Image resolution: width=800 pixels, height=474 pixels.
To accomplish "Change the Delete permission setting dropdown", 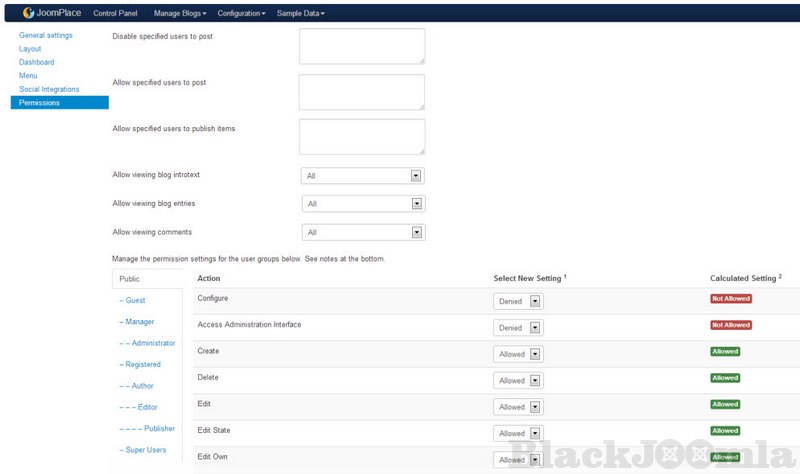I will 519,381.
